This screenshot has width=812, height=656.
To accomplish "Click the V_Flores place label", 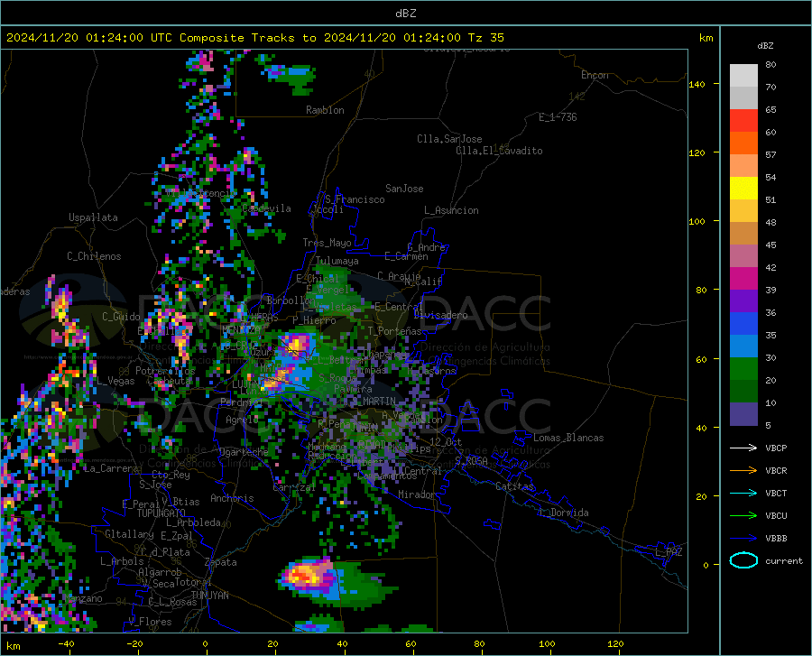I will pos(150,622).
